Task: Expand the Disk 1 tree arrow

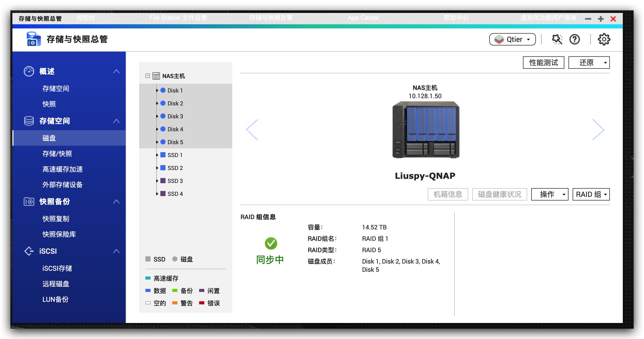Action: pyautogui.click(x=157, y=90)
